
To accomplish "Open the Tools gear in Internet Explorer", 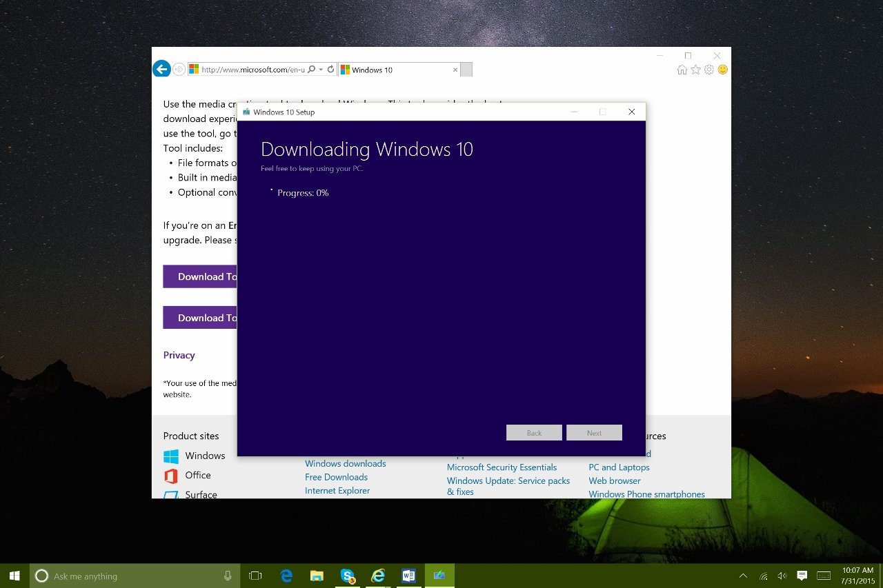I will tap(709, 70).
